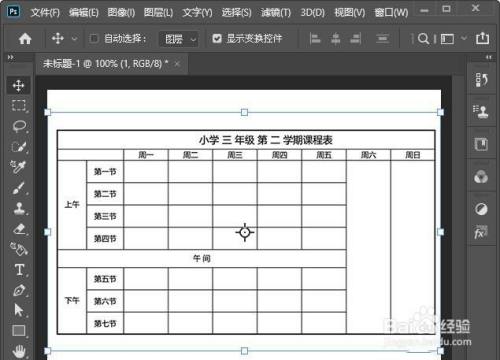Image resolution: width=500 pixels, height=360 pixels.
Task: Uncheck the 显示变换控件 checkbox
Action: pyautogui.click(x=217, y=39)
